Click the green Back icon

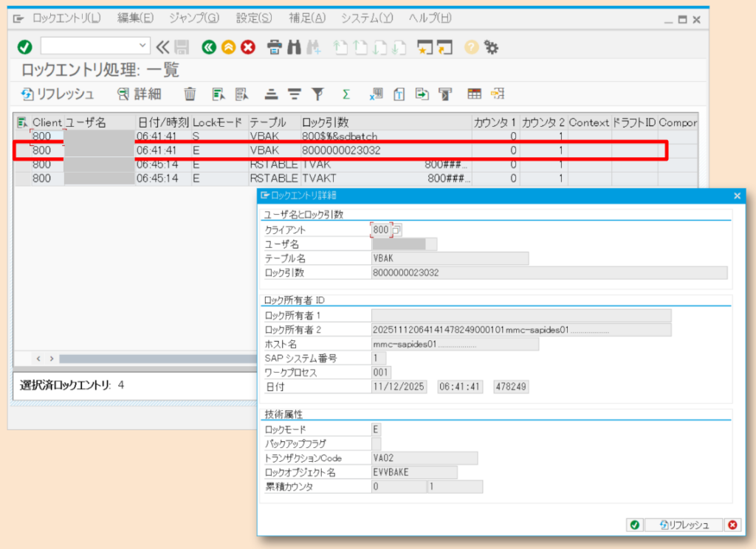[x=209, y=46]
